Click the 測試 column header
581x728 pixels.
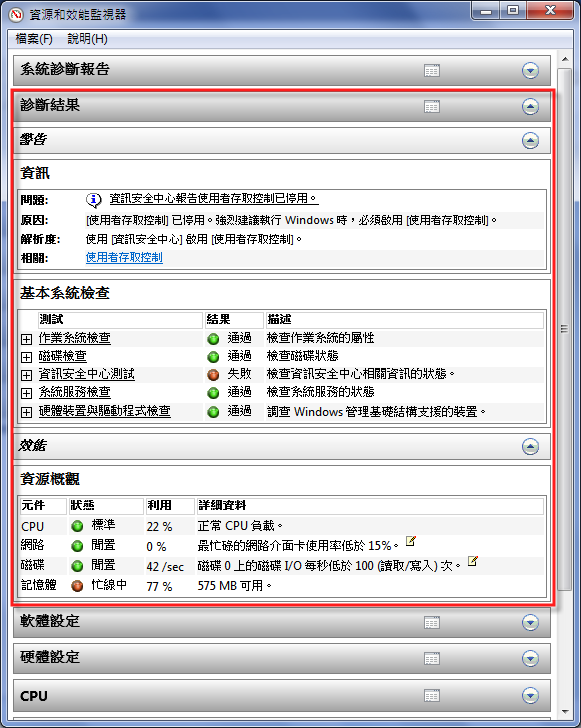point(120,320)
